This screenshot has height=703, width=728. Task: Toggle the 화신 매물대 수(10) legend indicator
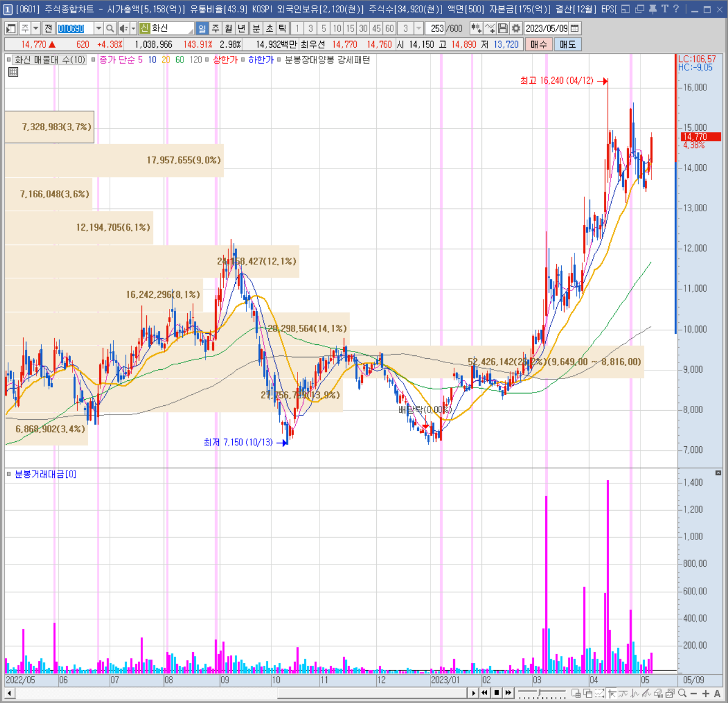click(x=50, y=60)
